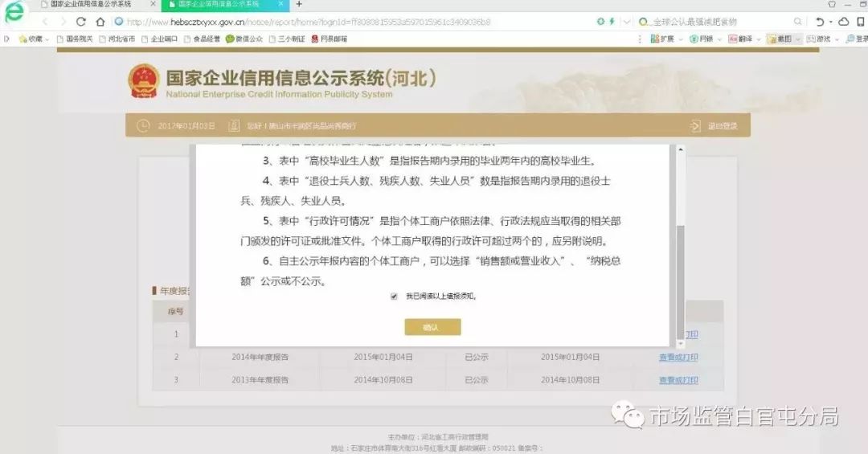
Task: Click the mobile phone icon in toolbar
Action: click(861, 22)
